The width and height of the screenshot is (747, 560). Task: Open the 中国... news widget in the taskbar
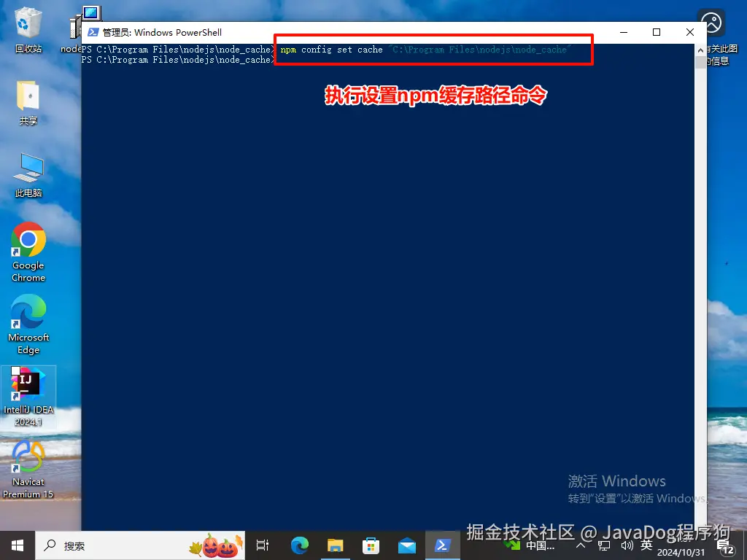pos(529,545)
